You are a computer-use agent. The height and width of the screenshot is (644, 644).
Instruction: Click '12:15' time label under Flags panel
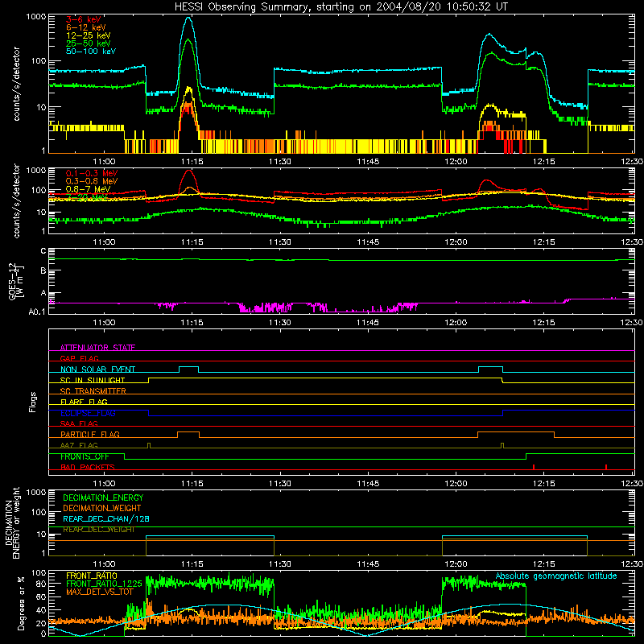click(544, 484)
